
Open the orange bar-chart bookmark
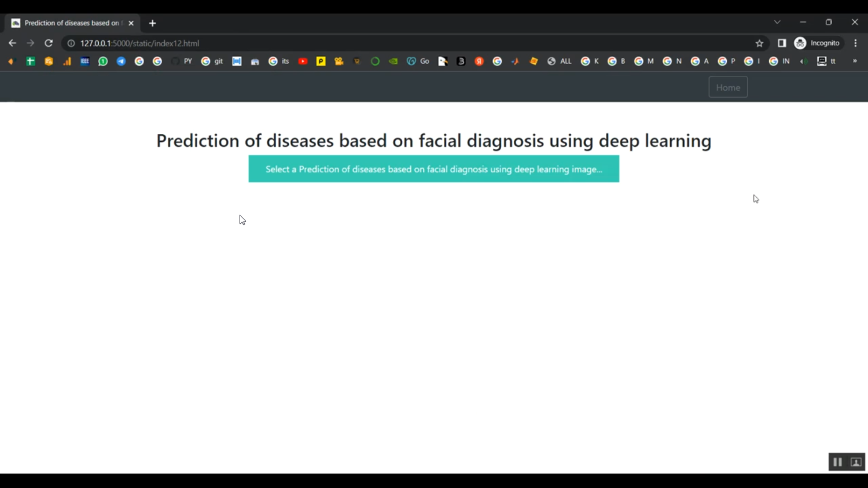point(67,61)
